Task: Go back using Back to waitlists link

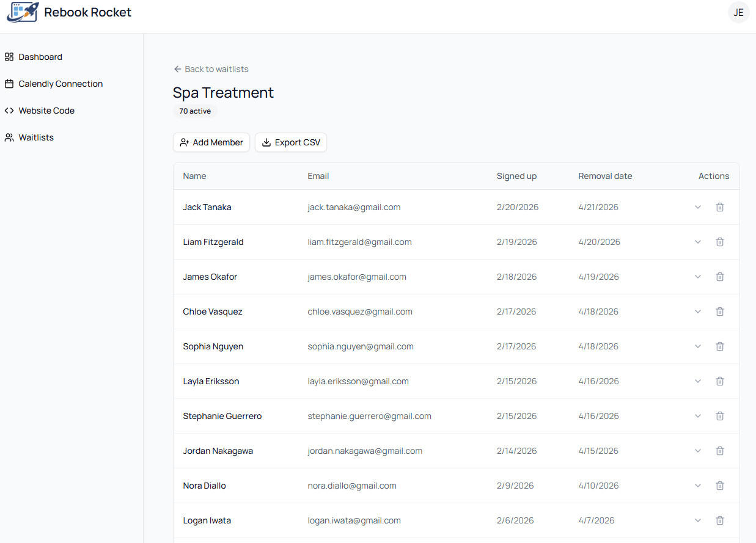Action: (211, 68)
